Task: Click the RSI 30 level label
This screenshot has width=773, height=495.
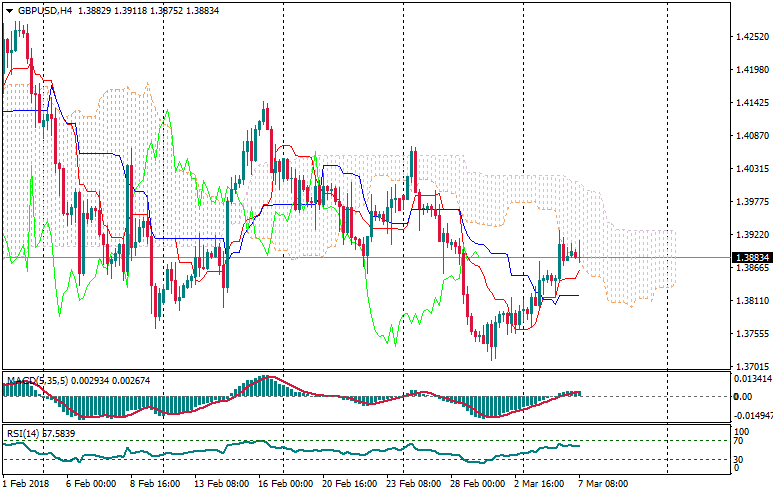Action: [x=742, y=459]
